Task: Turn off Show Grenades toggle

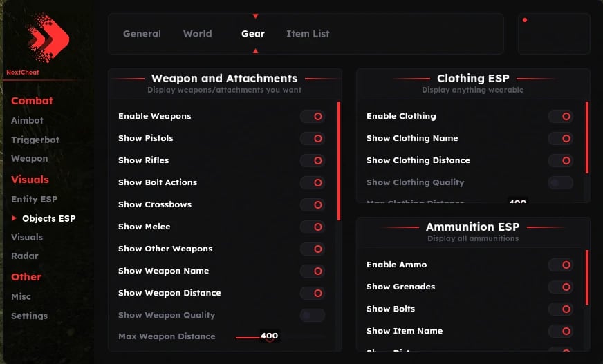Action: (561, 287)
